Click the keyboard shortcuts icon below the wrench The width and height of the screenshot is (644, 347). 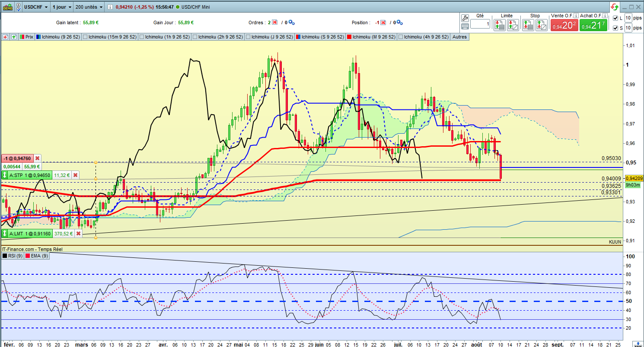(x=465, y=26)
